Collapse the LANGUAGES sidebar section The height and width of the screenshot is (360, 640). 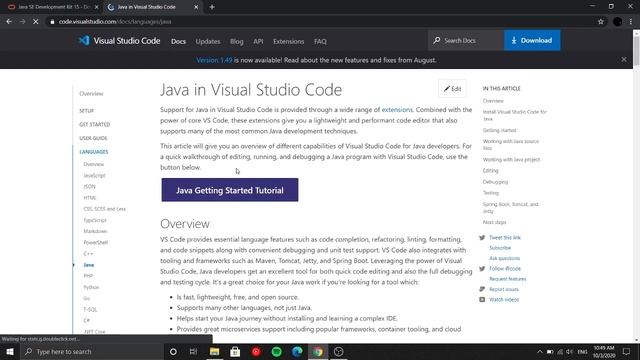94,151
